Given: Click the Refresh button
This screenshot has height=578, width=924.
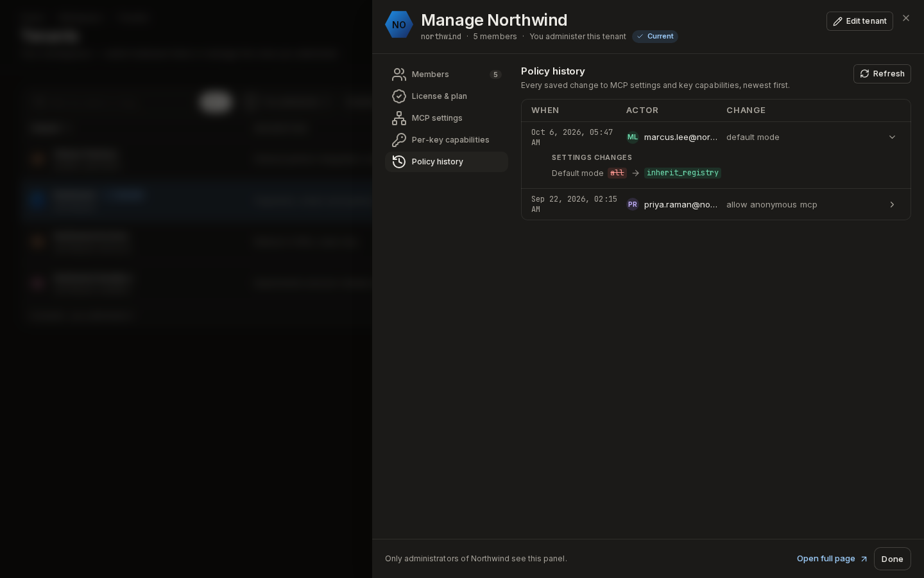Looking at the screenshot, I should coord(882,74).
